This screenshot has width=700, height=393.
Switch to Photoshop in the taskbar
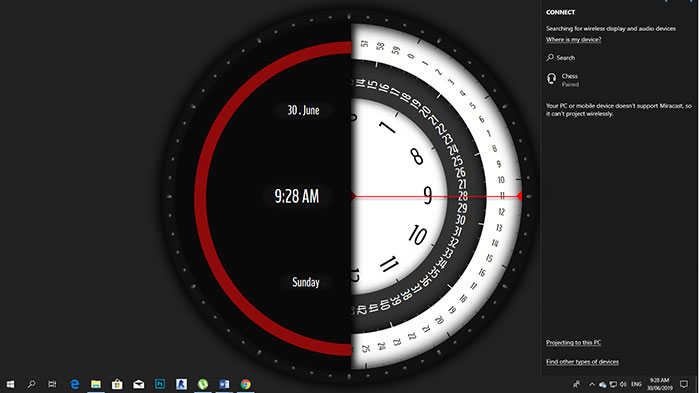(160, 384)
